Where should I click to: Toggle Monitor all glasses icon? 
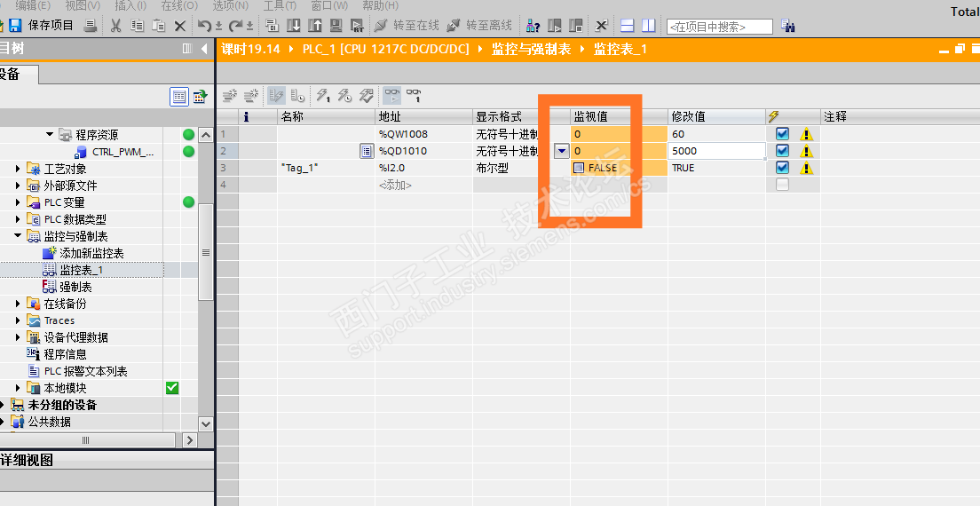point(391,96)
